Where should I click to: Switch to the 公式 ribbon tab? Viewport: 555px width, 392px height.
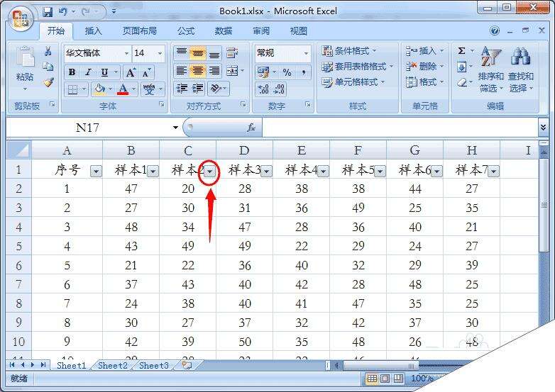(186, 31)
